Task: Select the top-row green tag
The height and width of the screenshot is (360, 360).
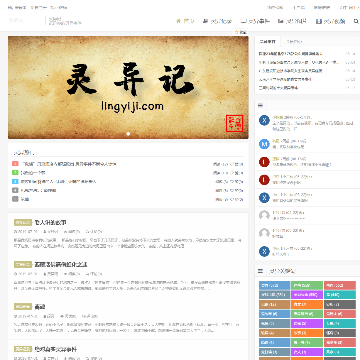Action: [x=307, y=285]
